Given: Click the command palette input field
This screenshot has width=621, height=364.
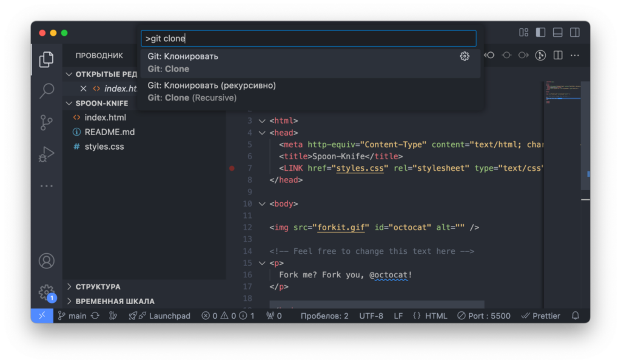Looking at the screenshot, I should pyautogui.click(x=309, y=38).
